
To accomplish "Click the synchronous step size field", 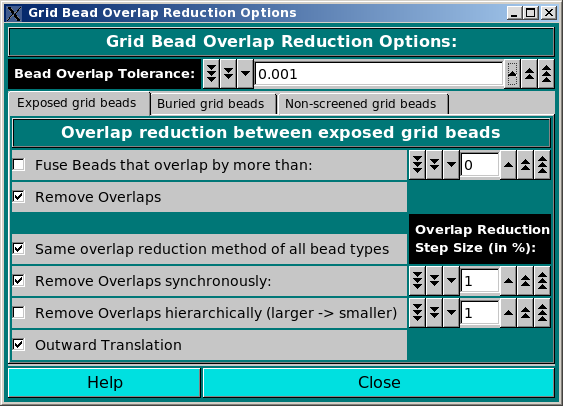I will [480, 281].
